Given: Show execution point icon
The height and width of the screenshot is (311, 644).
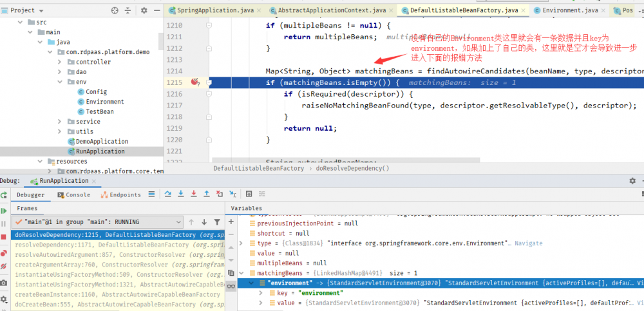Looking at the screenshot, I should click(151, 194).
